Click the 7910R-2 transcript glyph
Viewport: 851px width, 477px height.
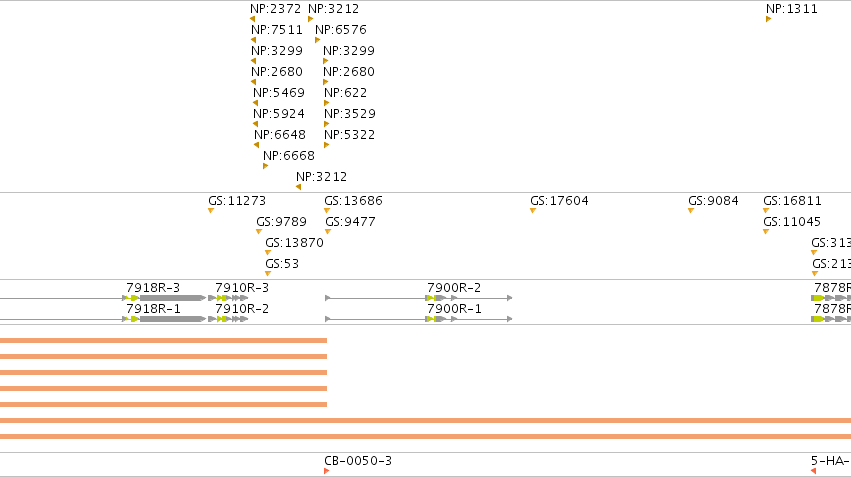coord(228,319)
